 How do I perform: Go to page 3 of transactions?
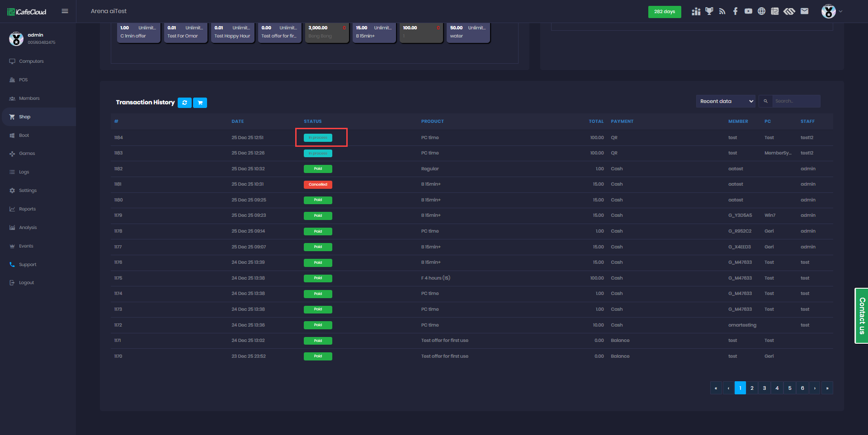point(764,388)
